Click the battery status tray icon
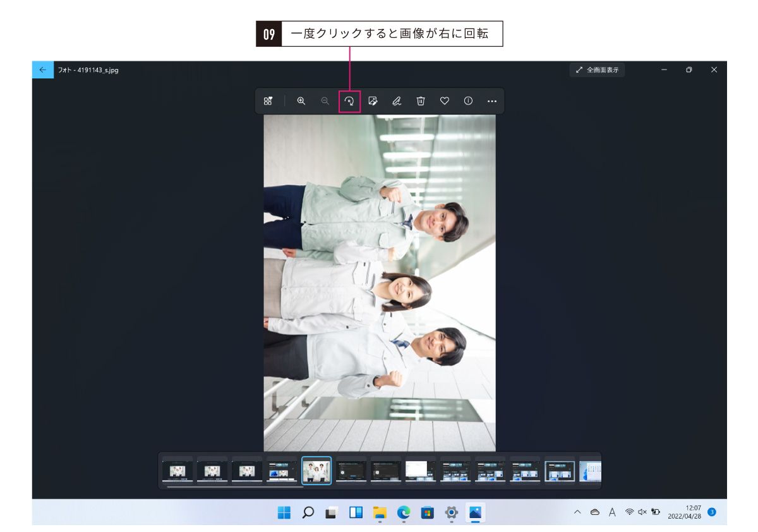This screenshot has height=532, width=758. click(656, 512)
